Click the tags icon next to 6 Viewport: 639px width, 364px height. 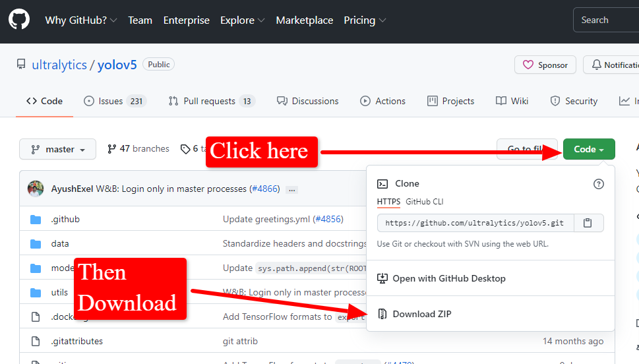[185, 149]
